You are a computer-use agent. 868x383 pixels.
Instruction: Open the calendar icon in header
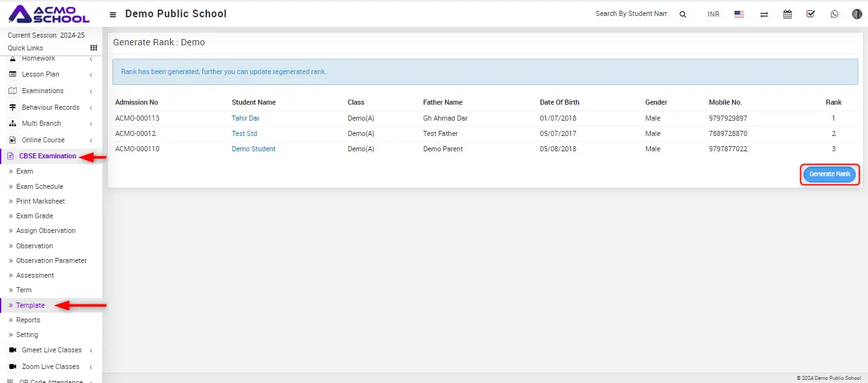(x=788, y=14)
